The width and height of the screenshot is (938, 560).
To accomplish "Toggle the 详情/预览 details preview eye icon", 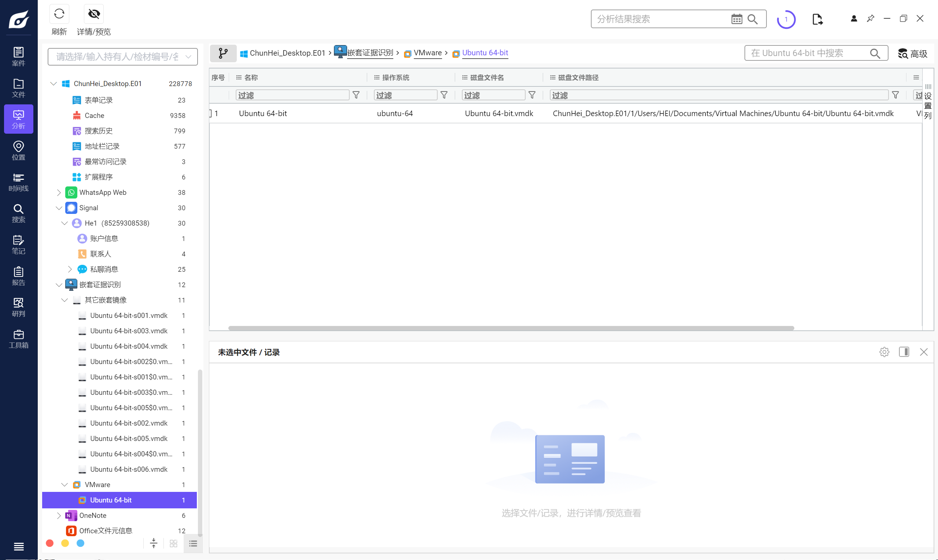I will pos(93,14).
